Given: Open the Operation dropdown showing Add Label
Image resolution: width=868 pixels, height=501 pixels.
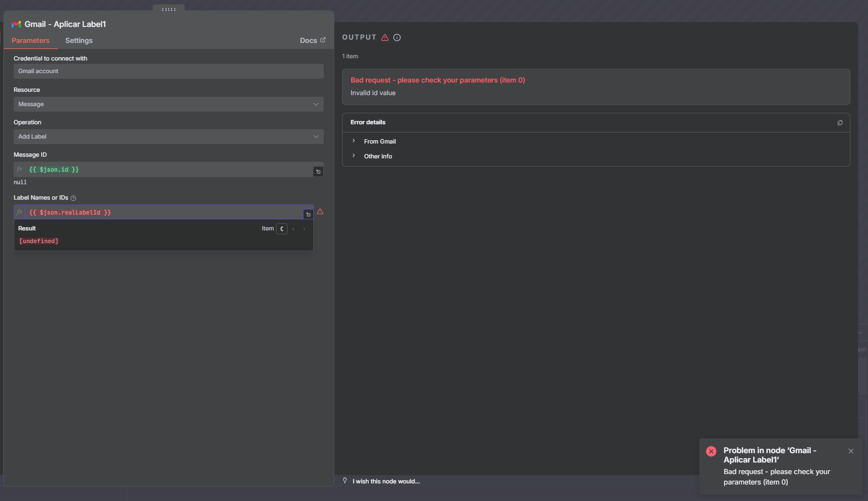Looking at the screenshot, I should [168, 136].
